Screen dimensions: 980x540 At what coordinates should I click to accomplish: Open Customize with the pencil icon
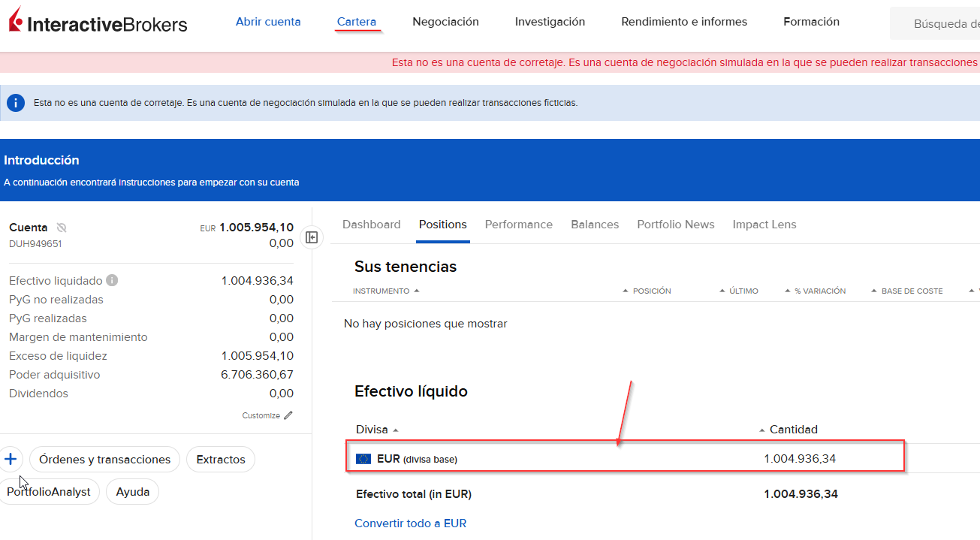coord(288,415)
